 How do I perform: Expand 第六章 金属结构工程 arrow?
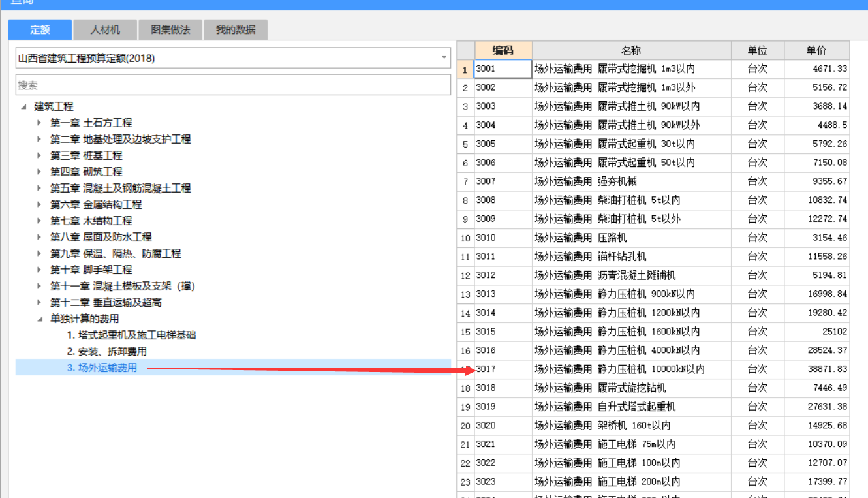coord(39,204)
